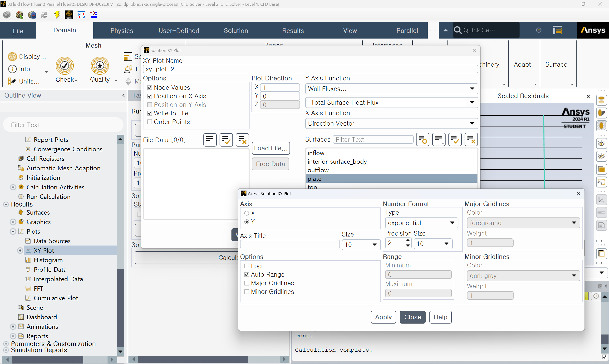Click the FFT icon in outline
The width and height of the screenshot is (609, 364).
28,289
